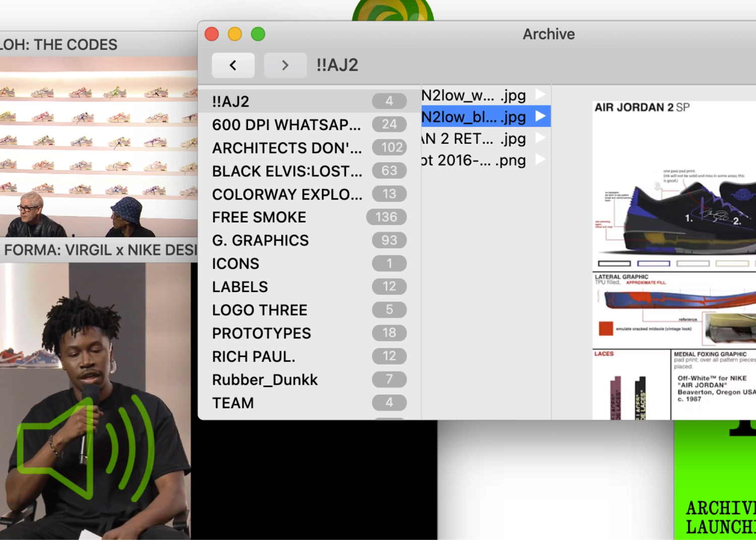Open the ICONS folder
The width and height of the screenshot is (756, 540).
click(309, 264)
